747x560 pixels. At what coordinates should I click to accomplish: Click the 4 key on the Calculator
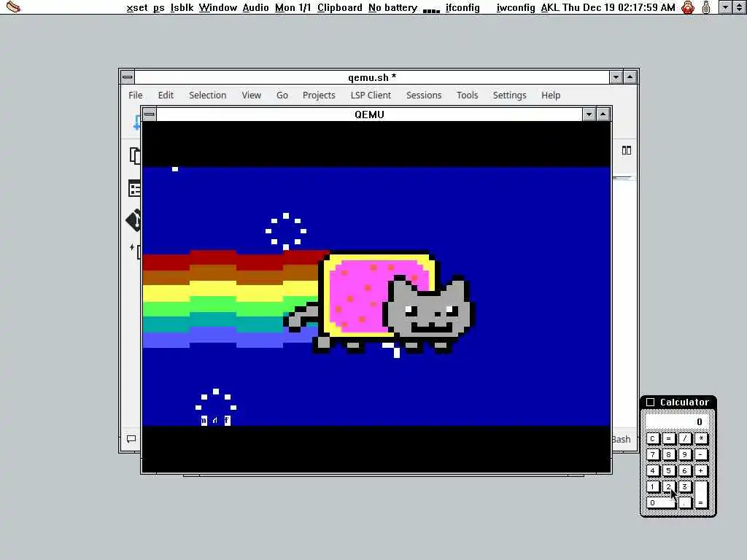(653, 470)
